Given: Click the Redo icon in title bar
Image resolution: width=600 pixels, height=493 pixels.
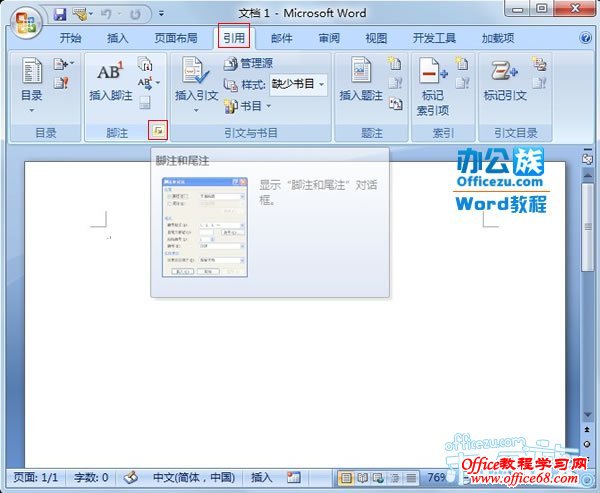Looking at the screenshot, I should pos(135,15).
